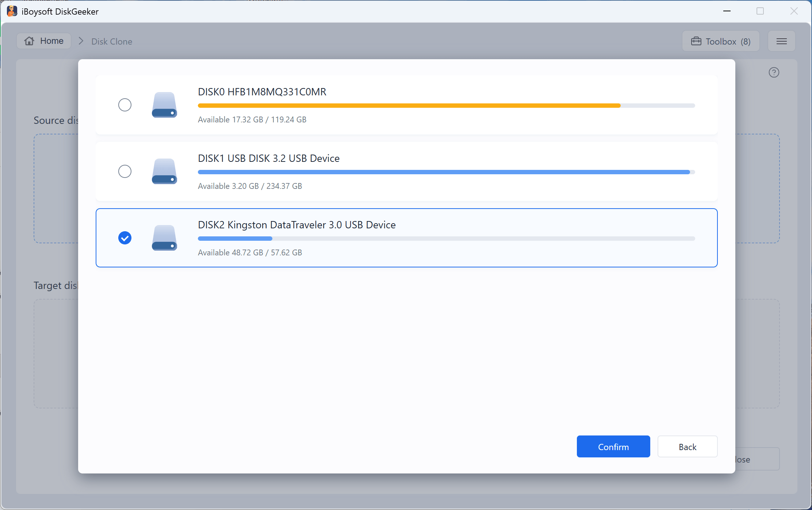The image size is (812, 510).
Task: Click the help question mark icon
Action: (774, 72)
